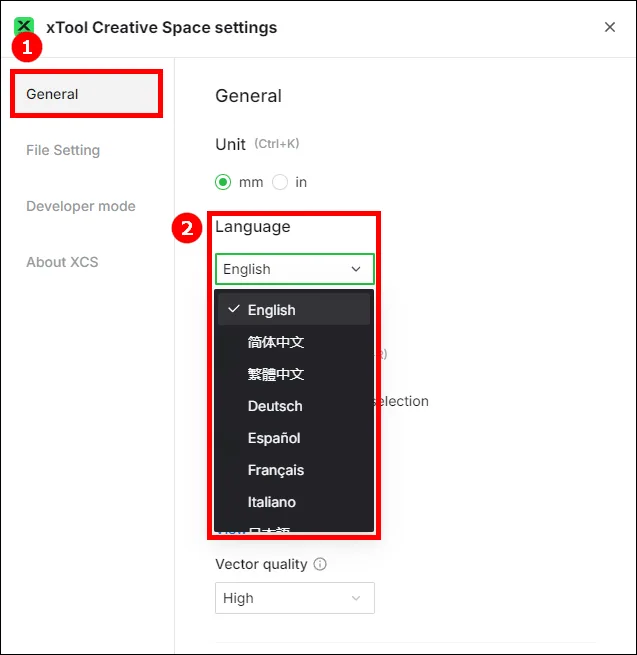Click the Vector quality info icon
This screenshot has height=655, width=637.
point(320,564)
